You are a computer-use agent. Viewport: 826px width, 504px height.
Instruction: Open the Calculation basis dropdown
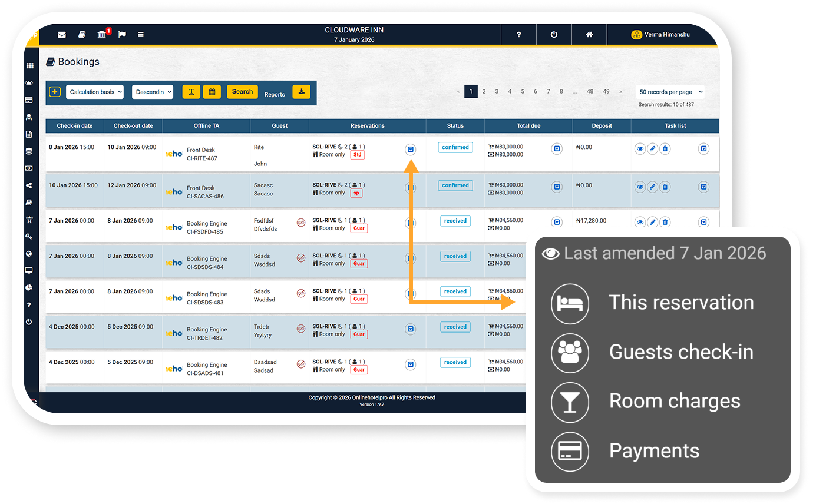[x=95, y=92]
